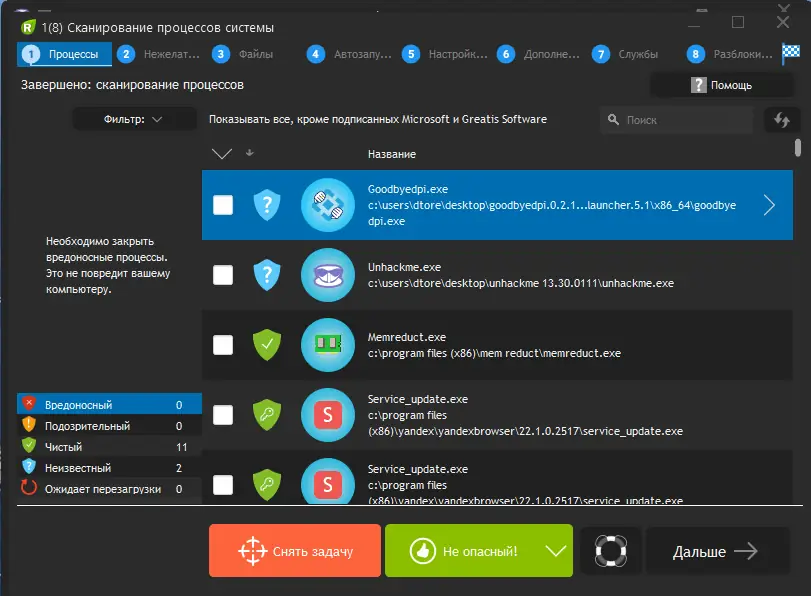Click unknown-status shield on Unhackme.exe row
The image size is (811, 596).
coord(267,275)
